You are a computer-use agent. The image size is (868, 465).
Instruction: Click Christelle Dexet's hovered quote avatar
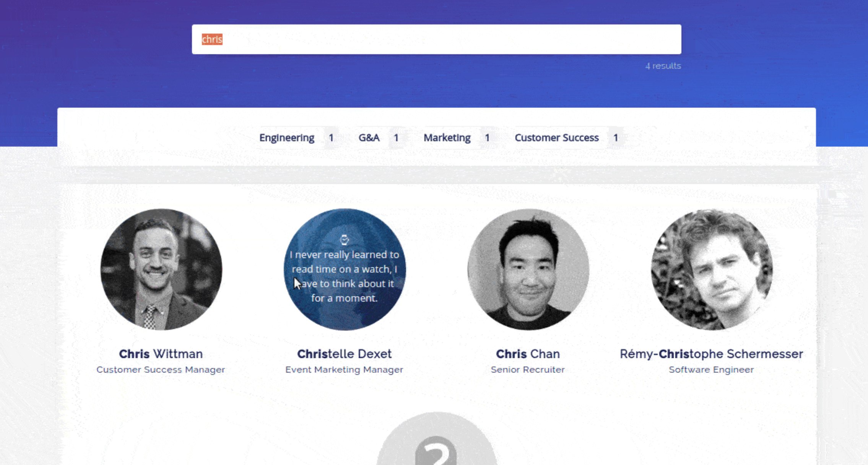click(x=345, y=269)
